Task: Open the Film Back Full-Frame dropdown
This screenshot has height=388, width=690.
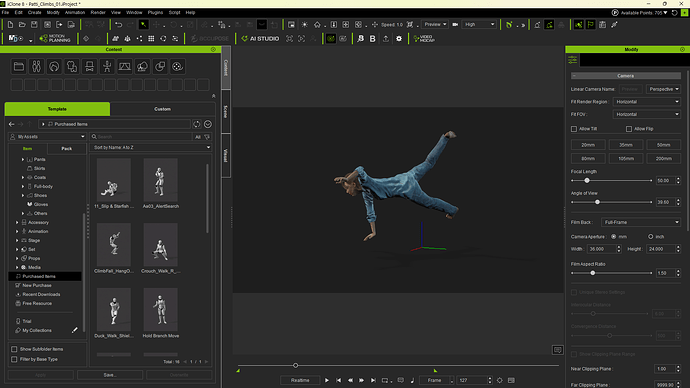Action: point(641,222)
